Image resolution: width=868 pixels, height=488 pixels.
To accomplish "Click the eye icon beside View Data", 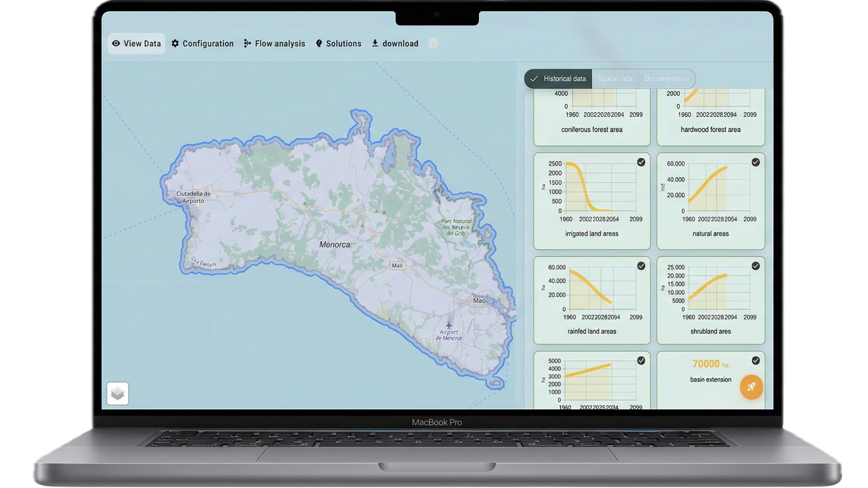I will pyautogui.click(x=116, y=43).
